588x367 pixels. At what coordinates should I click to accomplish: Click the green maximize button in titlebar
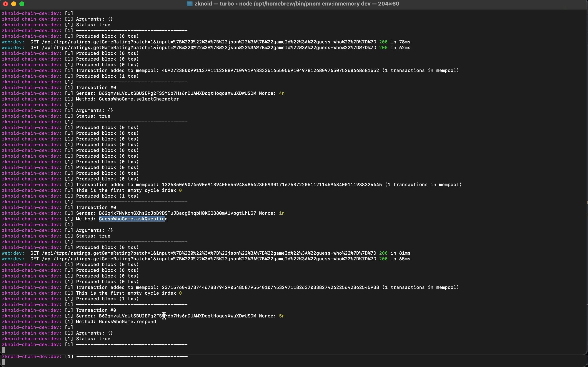point(22,4)
